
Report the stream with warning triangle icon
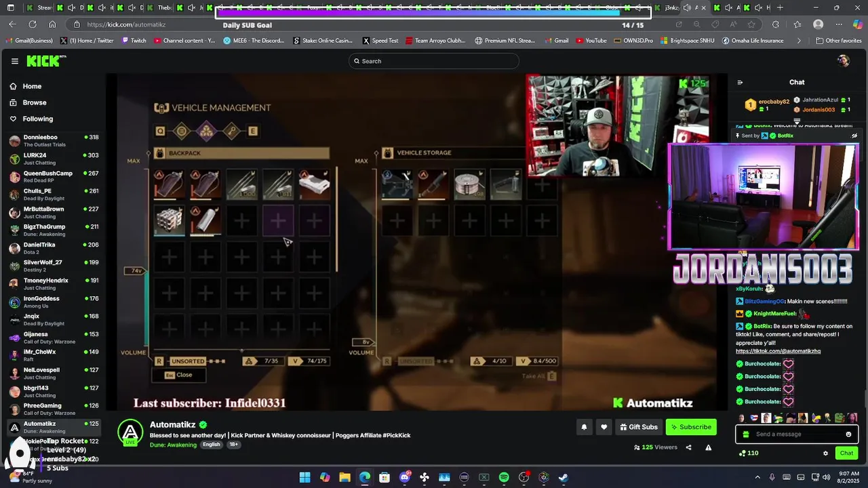pos(708,447)
